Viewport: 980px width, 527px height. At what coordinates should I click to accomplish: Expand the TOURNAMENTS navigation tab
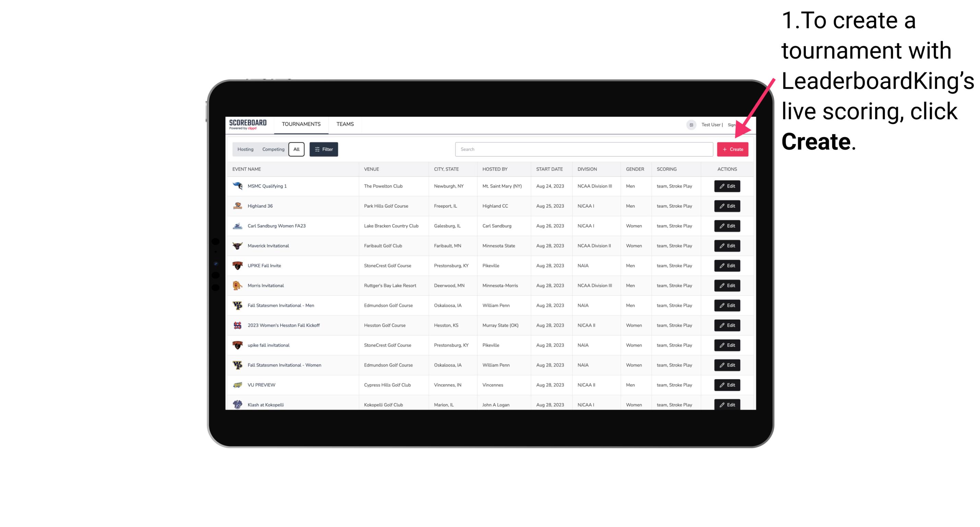[x=301, y=124]
